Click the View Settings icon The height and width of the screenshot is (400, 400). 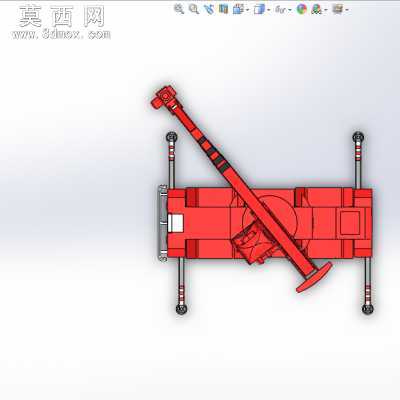[337, 9]
